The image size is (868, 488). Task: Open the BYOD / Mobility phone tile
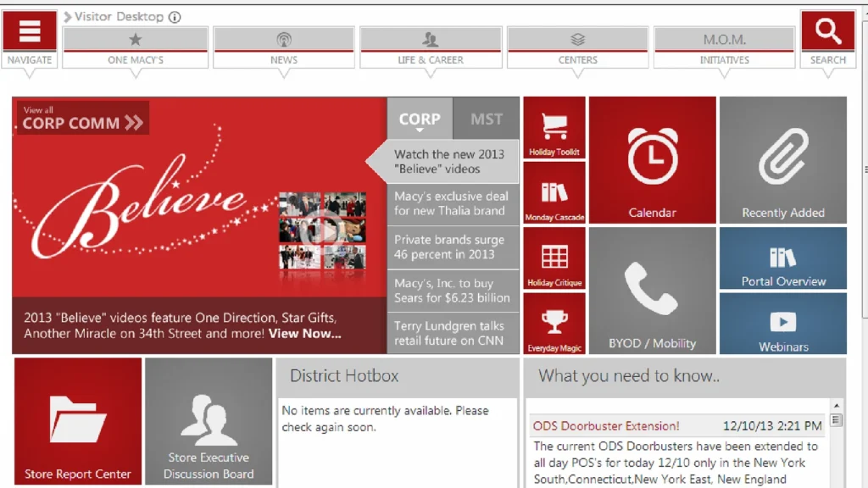point(652,291)
